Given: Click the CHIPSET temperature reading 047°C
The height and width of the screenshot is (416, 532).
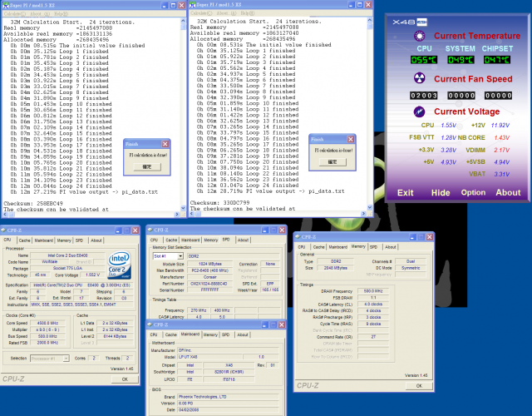Looking at the screenshot, I should (x=497, y=60).
